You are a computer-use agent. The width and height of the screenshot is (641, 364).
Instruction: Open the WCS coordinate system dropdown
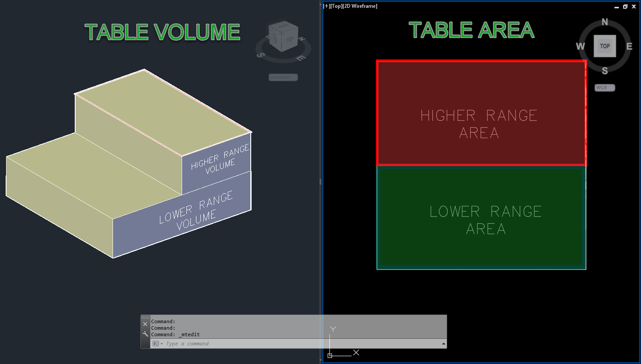click(x=604, y=87)
